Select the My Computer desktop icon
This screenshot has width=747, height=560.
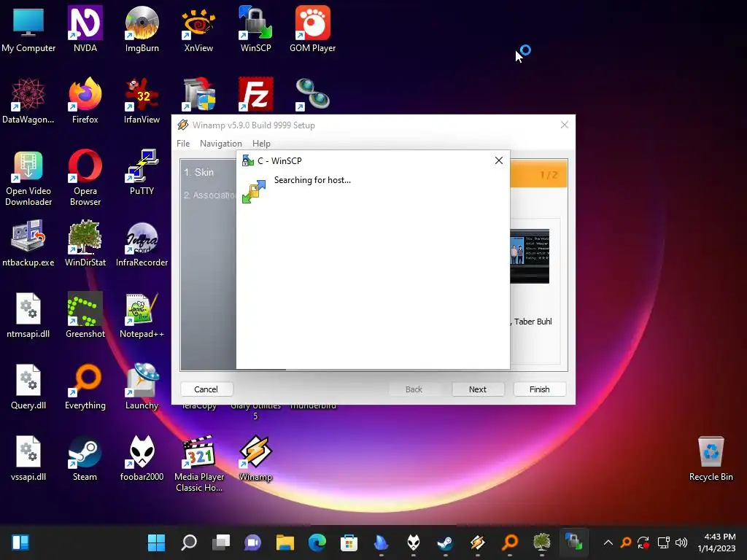(28, 29)
